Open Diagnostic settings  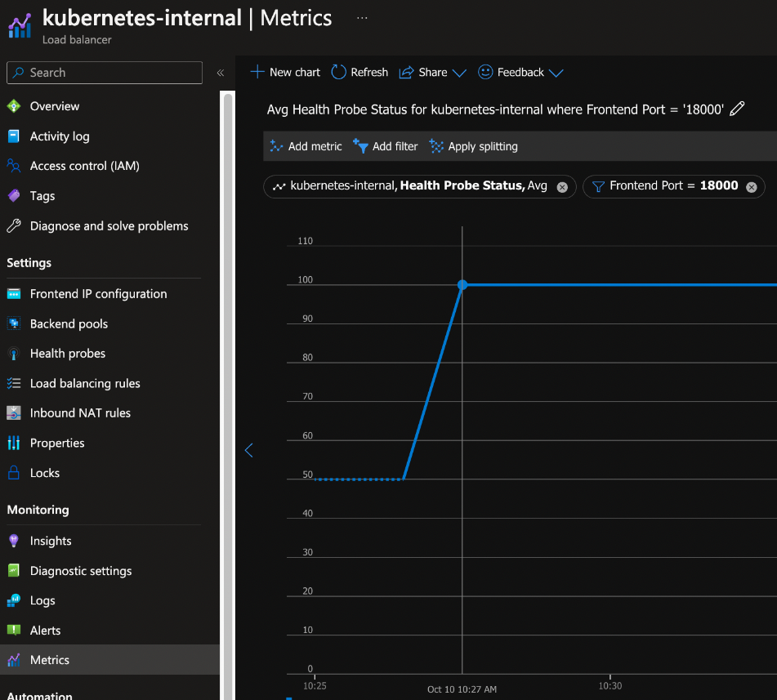82,570
